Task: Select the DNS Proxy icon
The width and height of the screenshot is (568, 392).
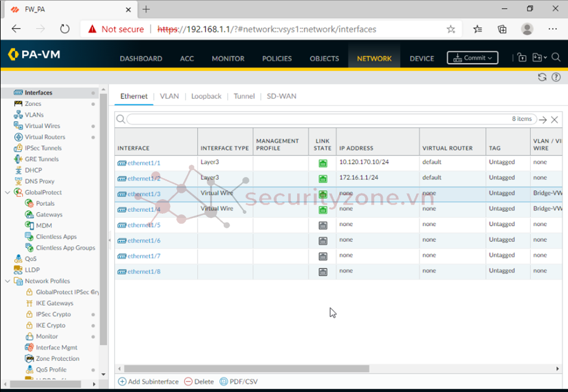Action: click(x=18, y=181)
